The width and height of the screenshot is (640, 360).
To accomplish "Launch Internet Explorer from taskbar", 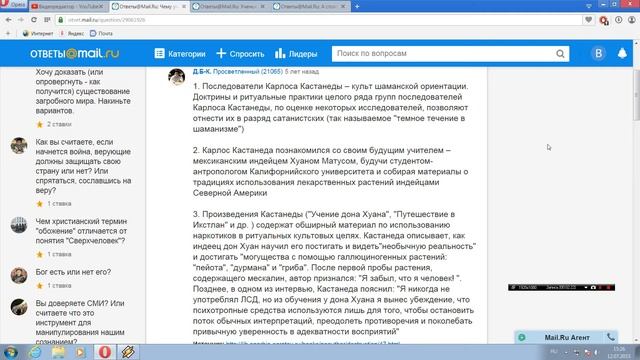I will (35, 352).
